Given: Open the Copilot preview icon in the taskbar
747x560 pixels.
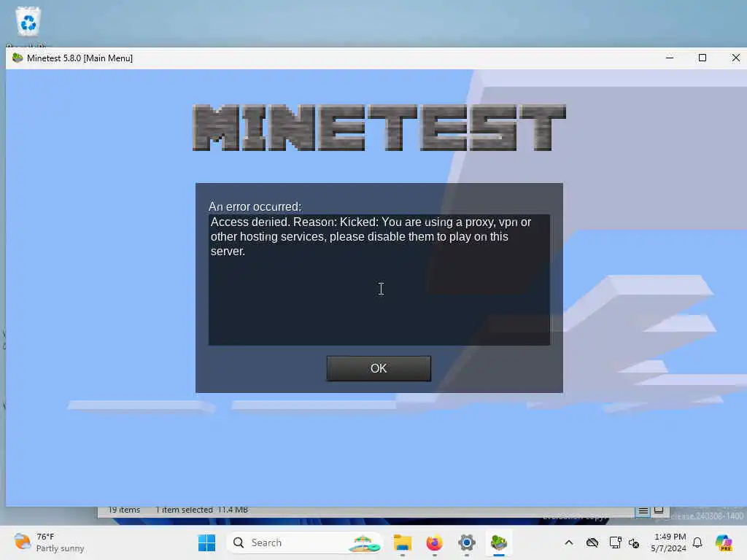Looking at the screenshot, I should click(x=724, y=542).
